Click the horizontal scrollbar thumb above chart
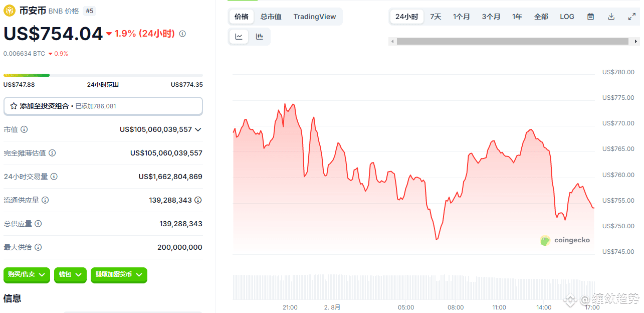Screen dimensions: 644x313 click(x=512, y=42)
